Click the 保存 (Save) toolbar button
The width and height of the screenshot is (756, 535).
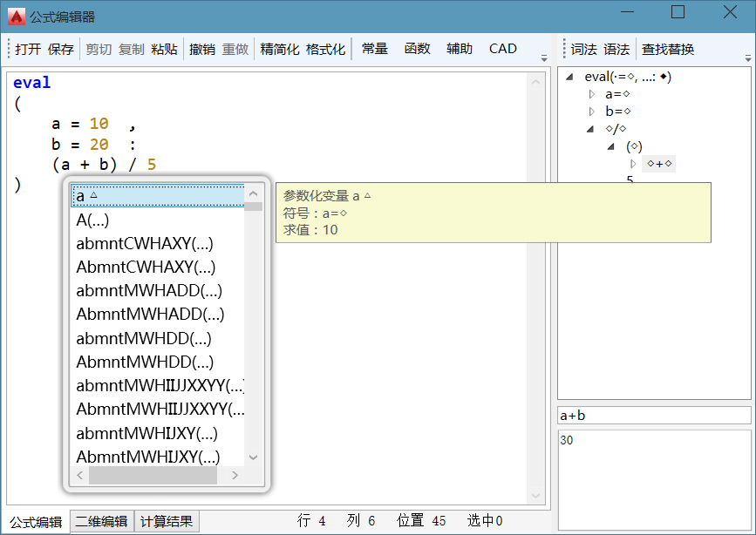[x=61, y=49]
